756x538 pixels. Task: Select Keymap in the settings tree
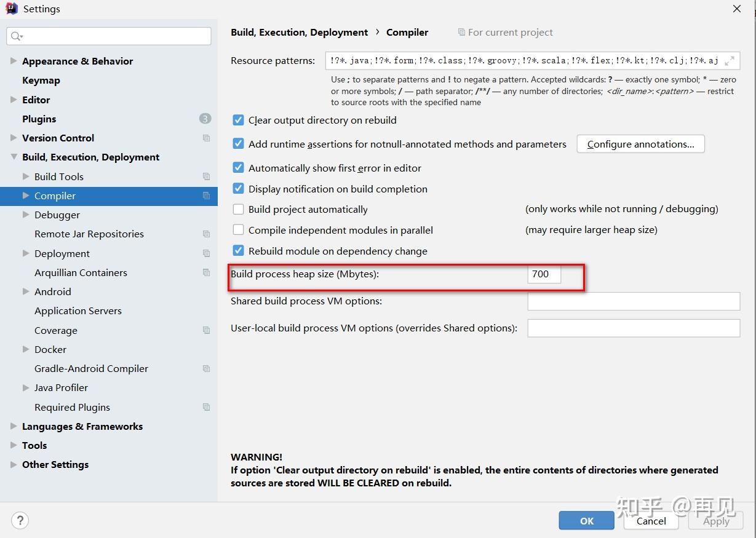[41, 80]
